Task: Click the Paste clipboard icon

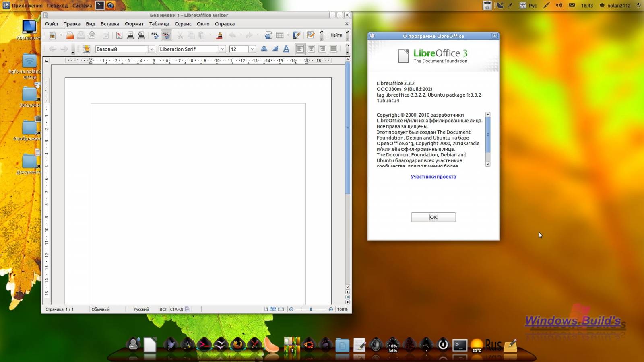Action: tap(202, 35)
